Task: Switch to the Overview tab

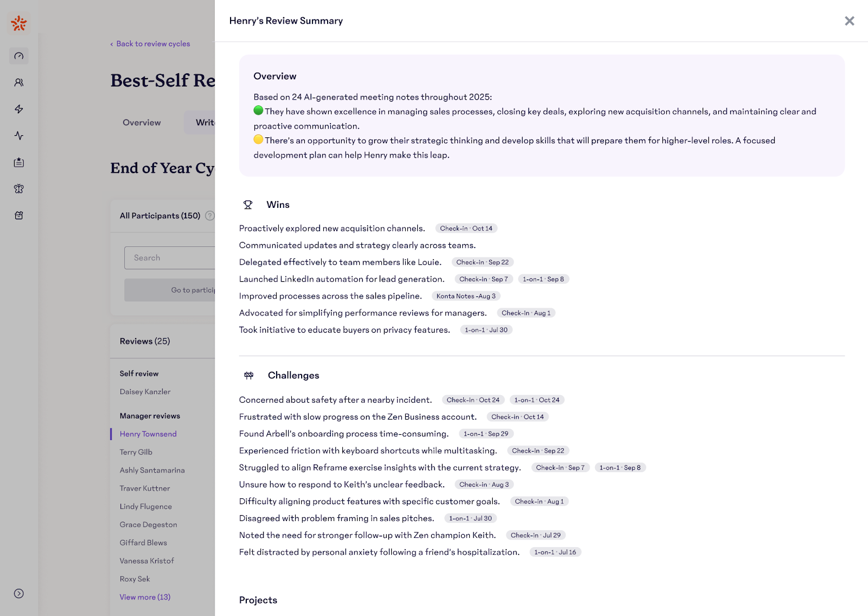Action: pyautogui.click(x=142, y=123)
